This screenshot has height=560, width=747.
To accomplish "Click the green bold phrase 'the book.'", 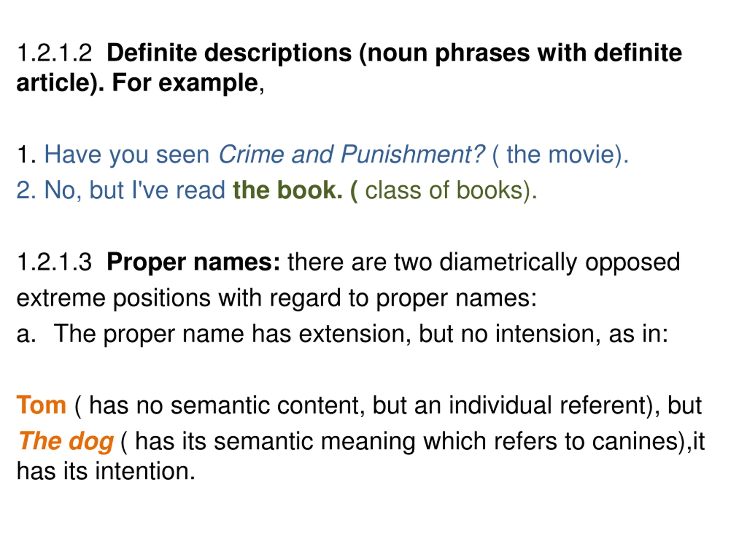I will [288, 190].
